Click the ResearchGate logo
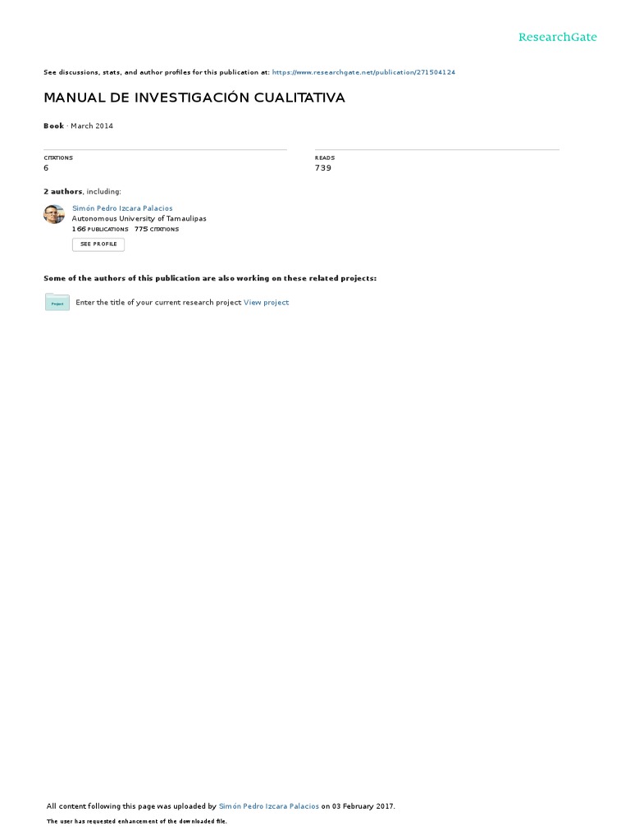Screen dimensions: 630x840 557,37
